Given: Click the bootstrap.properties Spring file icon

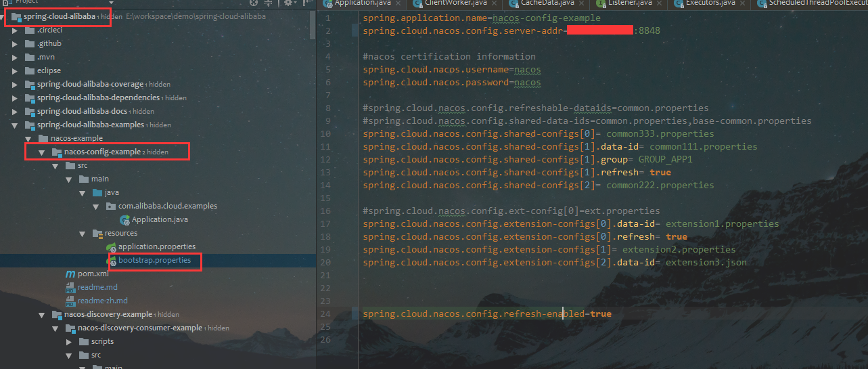Looking at the screenshot, I should [112, 260].
